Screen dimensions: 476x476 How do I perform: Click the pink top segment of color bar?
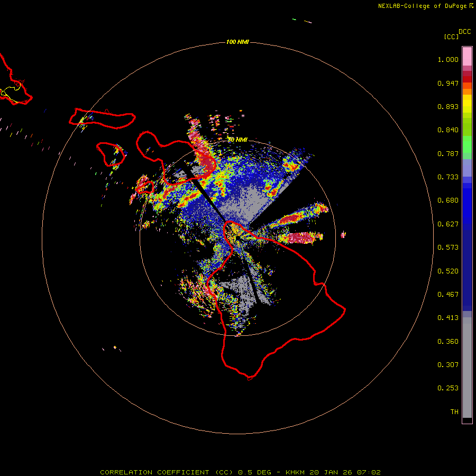pyautogui.click(x=467, y=57)
